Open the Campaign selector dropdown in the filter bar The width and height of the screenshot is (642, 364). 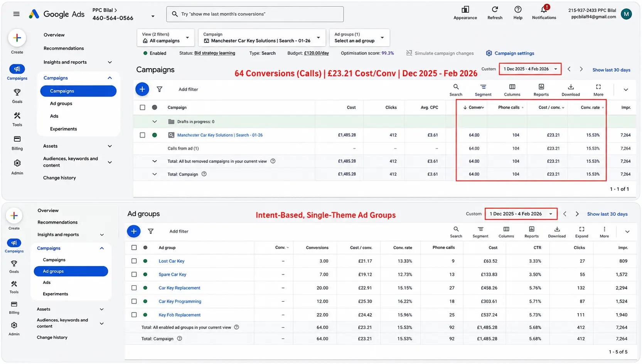point(262,38)
